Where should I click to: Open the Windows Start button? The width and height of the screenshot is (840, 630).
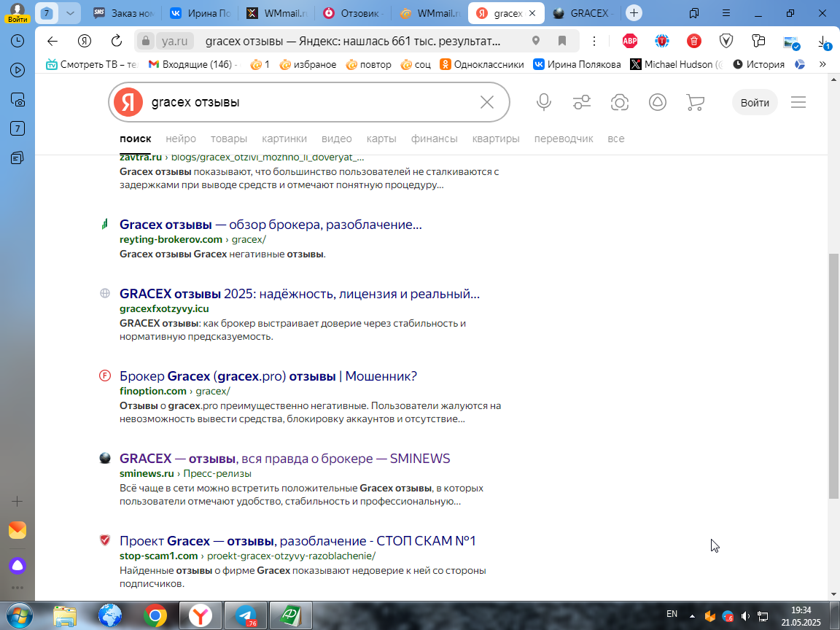[19, 615]
